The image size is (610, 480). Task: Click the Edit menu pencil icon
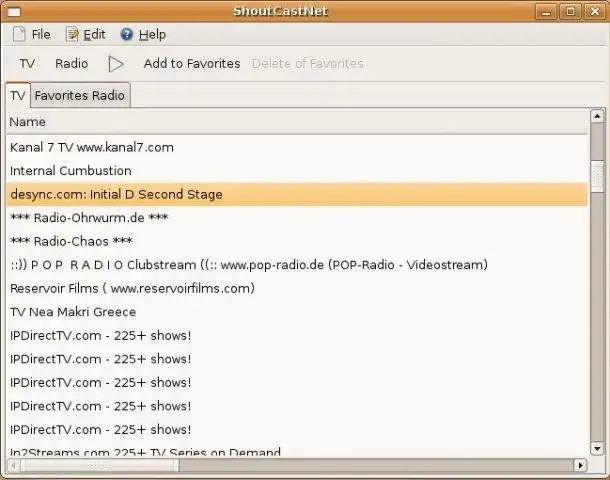point(72,34)
